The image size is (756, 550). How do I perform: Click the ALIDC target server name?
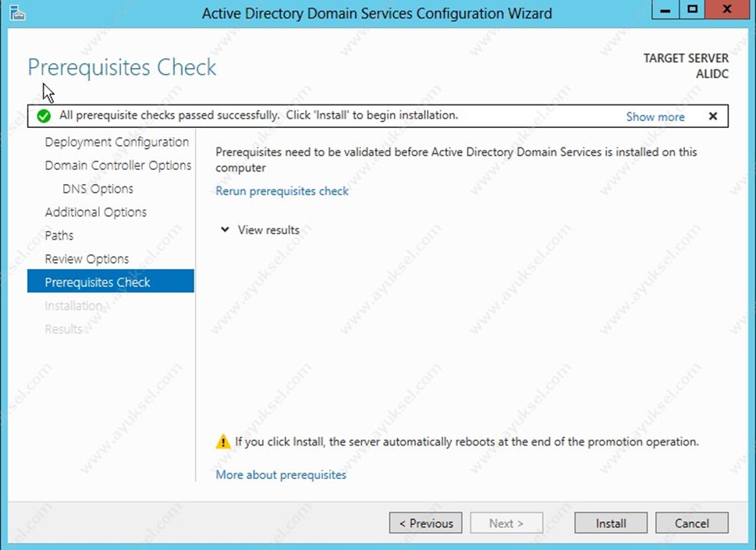pyautogui.click(x=712, y=74)
